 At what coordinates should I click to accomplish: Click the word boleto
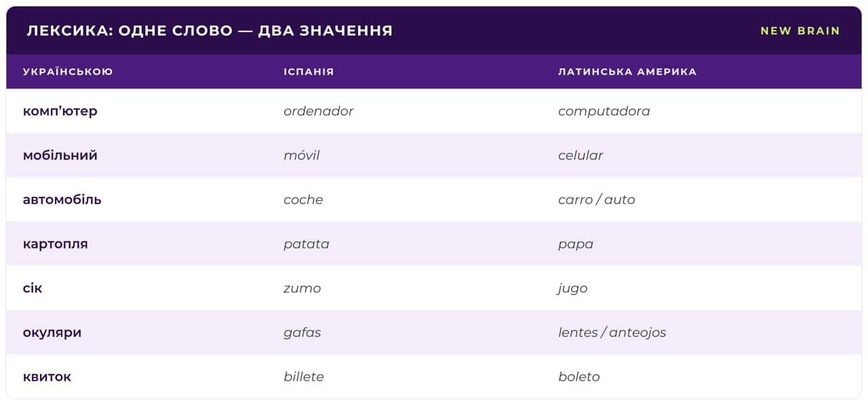tap(579, 377)
